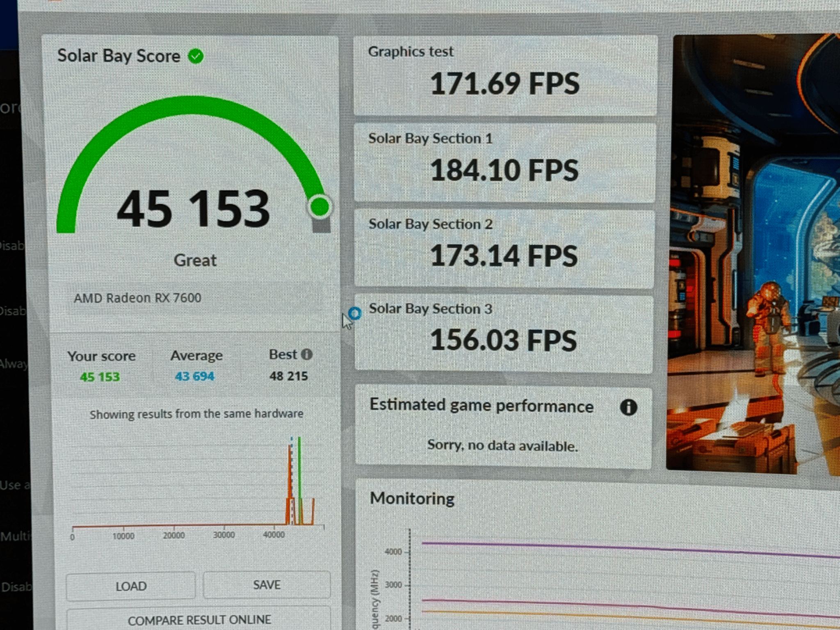Click the Estimated game performance heading
The width and height of the screenshot is (840, 630).
(x=482, y=405)
